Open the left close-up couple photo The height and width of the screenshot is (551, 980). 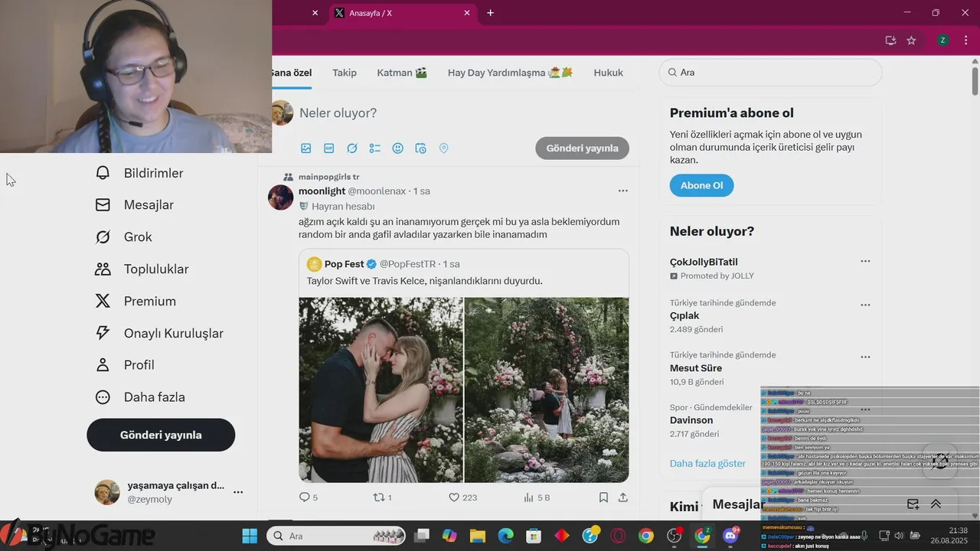click(381, 390)
